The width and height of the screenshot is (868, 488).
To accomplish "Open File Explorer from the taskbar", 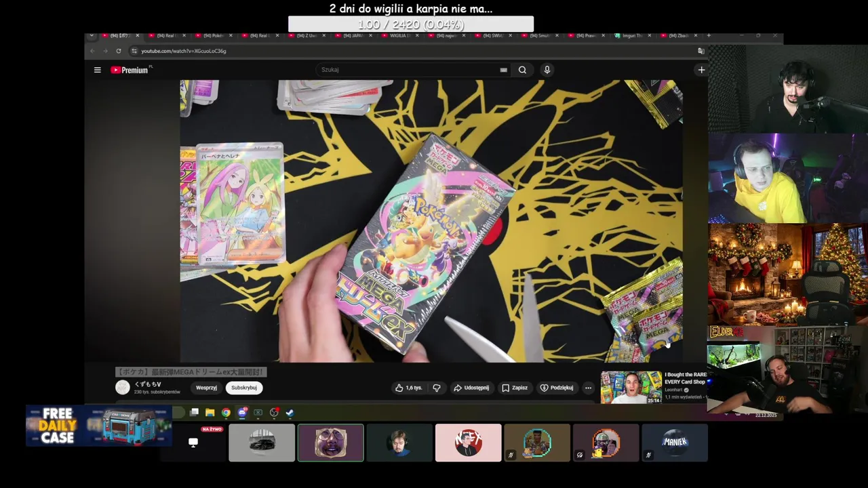I will (x=210, y=412).
